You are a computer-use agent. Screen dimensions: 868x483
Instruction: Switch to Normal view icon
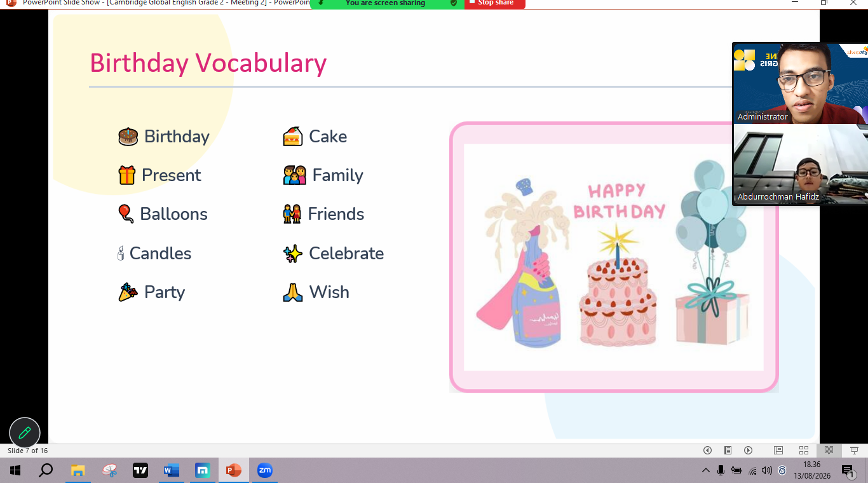tap(778, 451)
